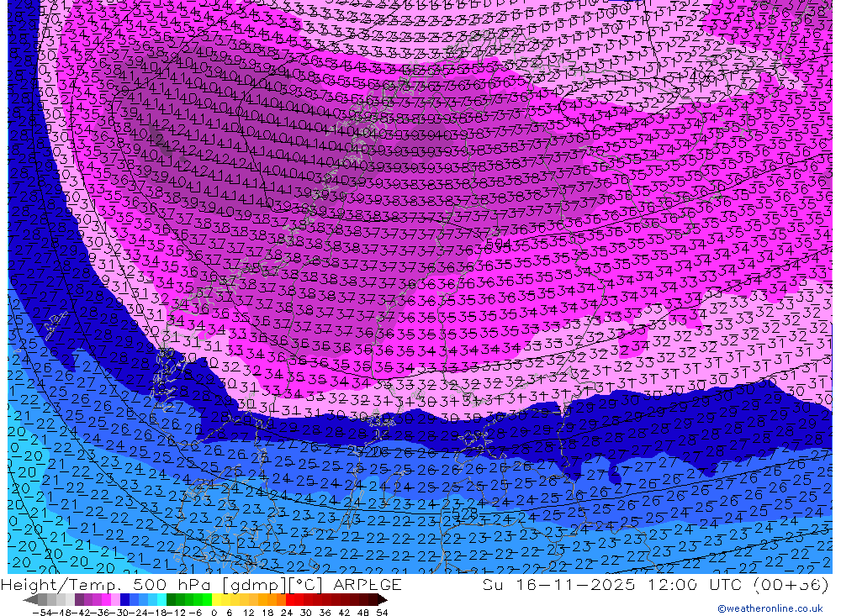Click the '(00+36)' forecast offset text
Image resolution: width=841 pixels, height=616 pixels.
[x=791, y=584]
